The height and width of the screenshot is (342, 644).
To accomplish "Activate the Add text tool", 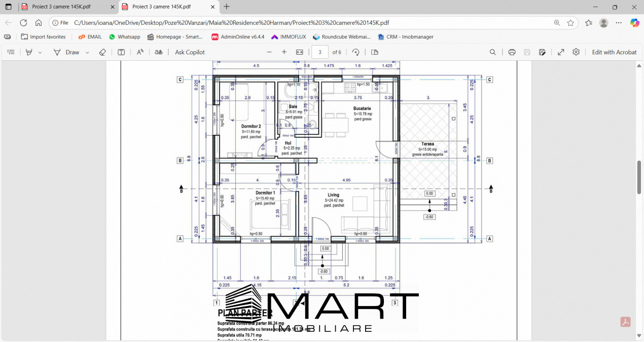I will pos(121,52).
